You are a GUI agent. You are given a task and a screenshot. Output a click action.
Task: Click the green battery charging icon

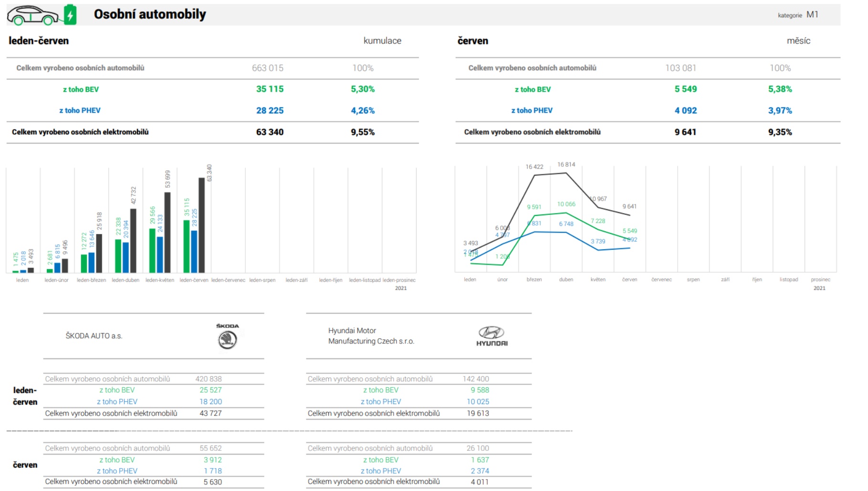coord(70,15)
